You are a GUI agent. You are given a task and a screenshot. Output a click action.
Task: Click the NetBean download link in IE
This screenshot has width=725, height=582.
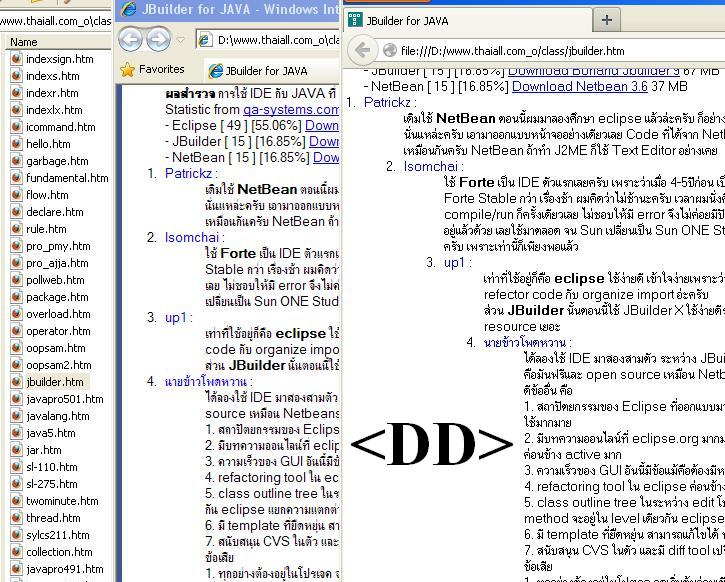(326, 158)
